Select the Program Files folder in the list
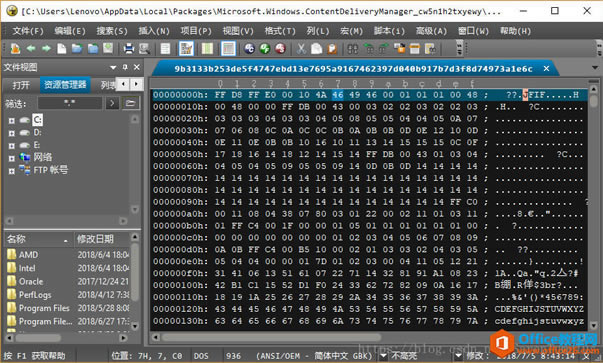 pyautogui.click(x=44, y=308)
